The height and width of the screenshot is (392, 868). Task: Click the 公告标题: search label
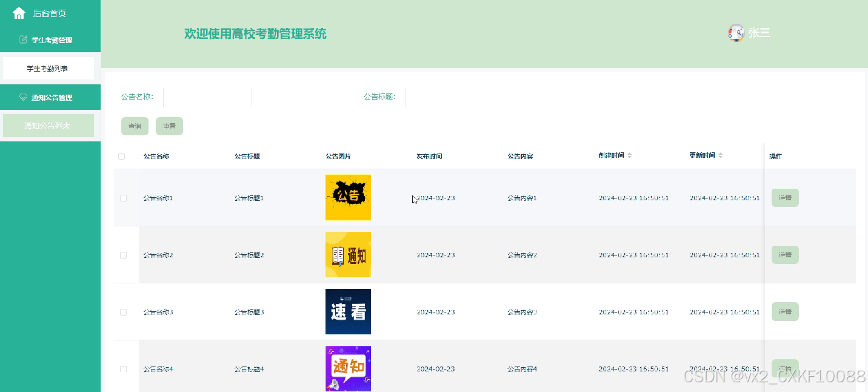pyautogui.click(x=379, y=96)
